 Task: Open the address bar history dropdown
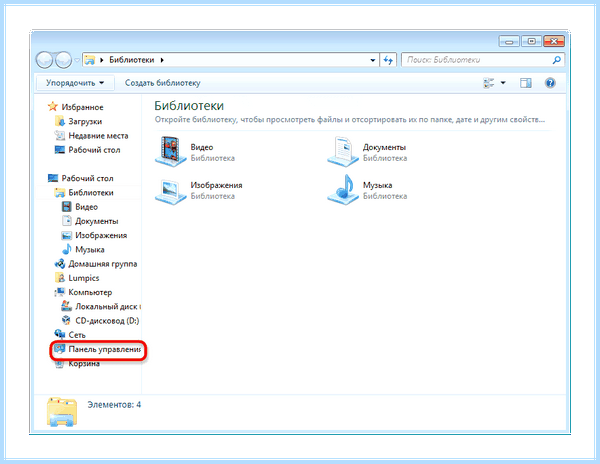click(373, 60)
